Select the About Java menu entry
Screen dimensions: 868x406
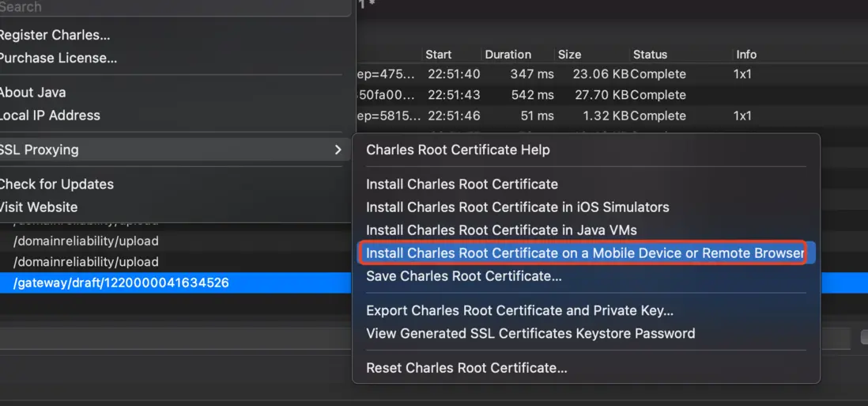pos(32,93)
